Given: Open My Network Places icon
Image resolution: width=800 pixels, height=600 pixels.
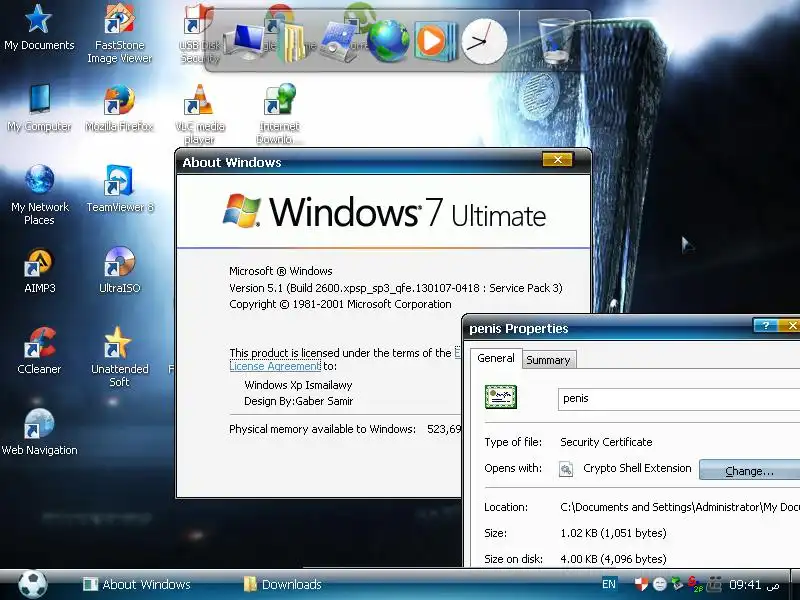Looking at the screenshot, I should (x=39, y=195).
